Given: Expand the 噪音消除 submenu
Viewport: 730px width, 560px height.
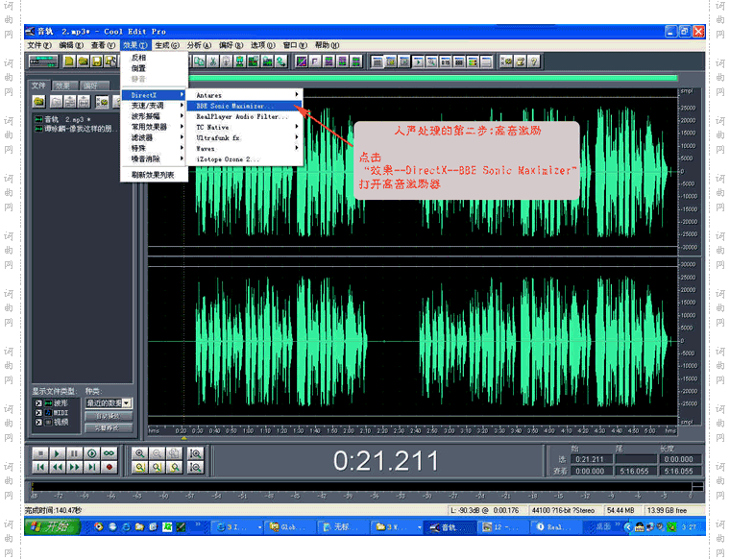Looking at the screenshot, I should click(x=154, y=158).
